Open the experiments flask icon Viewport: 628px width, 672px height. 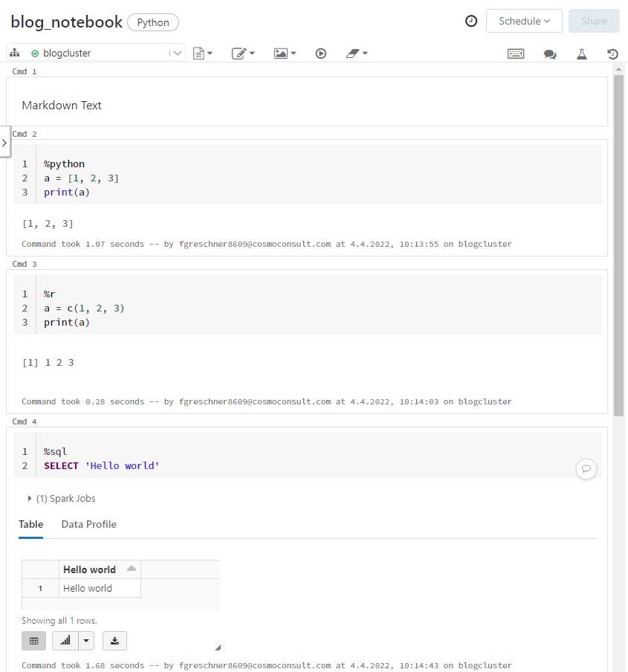tap(581, 54)
